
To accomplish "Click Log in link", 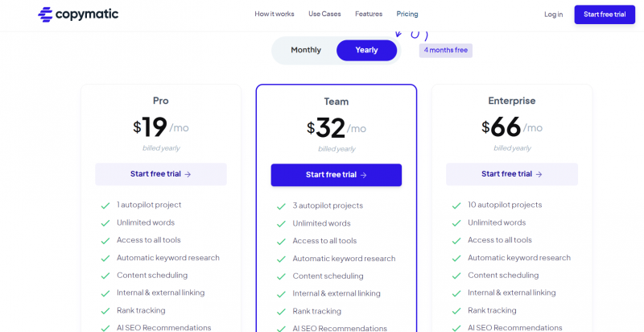I will click(x=553, y=14).
